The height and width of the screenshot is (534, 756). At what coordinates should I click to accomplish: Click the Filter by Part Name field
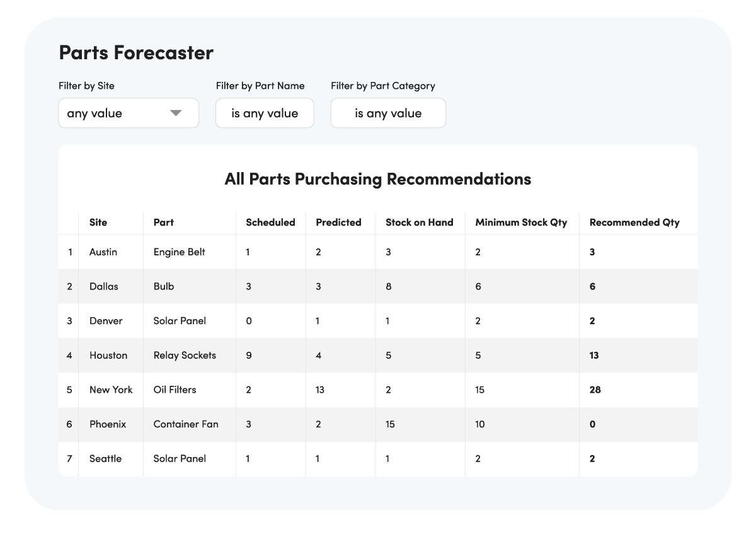[265, 113]
